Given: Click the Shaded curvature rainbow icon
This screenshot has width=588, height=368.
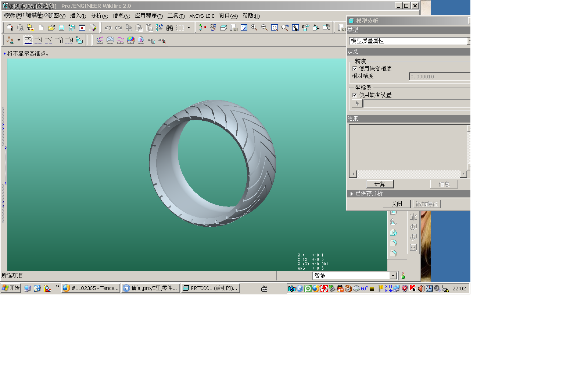Looking at the screenshot, I should tap(131, 40).
